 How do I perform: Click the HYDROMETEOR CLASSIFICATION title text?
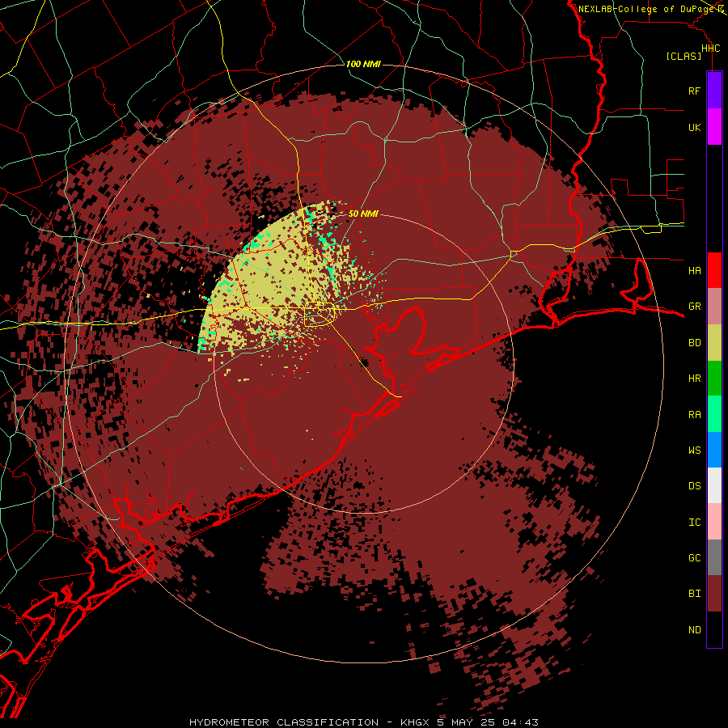pyautogui.click(x=284, y=722)
